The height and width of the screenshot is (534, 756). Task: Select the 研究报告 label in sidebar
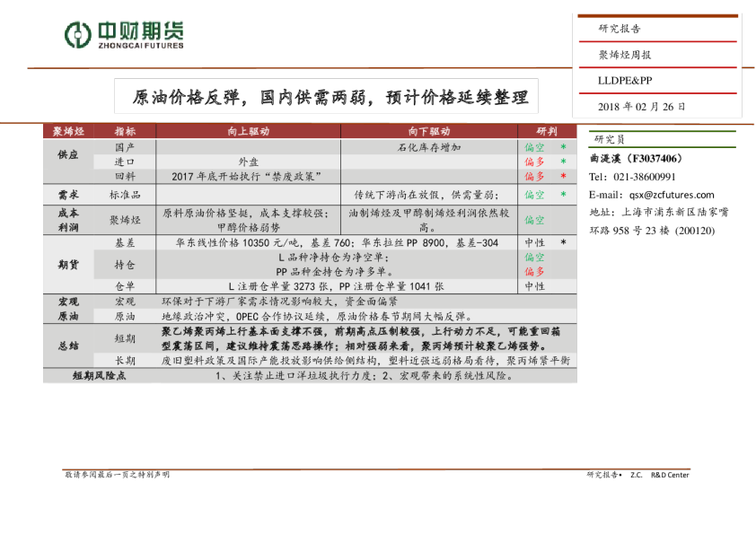tap(620, 29)
